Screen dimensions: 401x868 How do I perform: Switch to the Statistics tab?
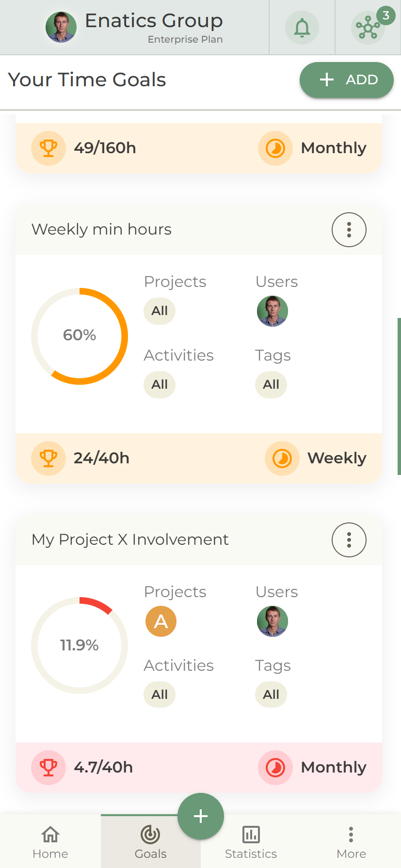(251, 842)
